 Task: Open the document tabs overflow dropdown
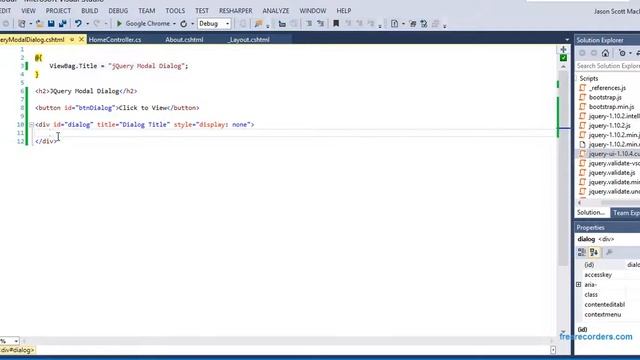click(x=567, y=40)
